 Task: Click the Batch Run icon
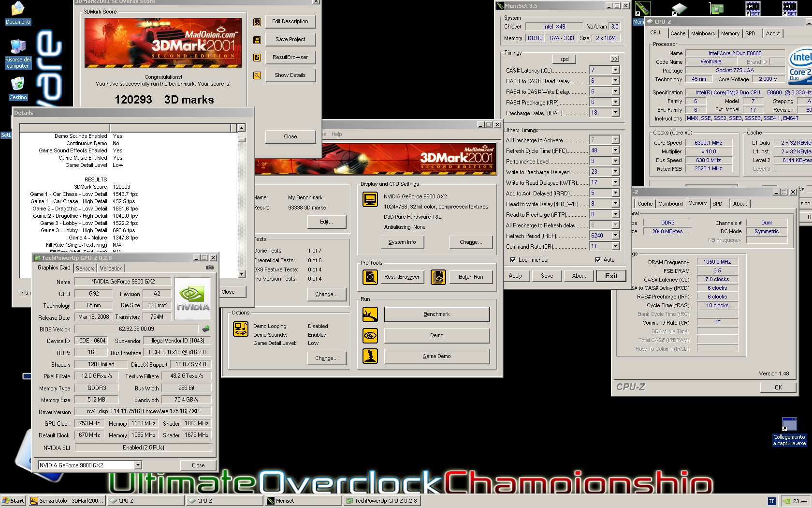pos(438,277)
